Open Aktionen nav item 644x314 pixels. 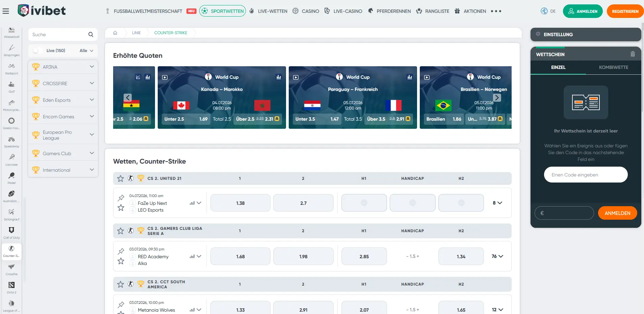[470, 11]
